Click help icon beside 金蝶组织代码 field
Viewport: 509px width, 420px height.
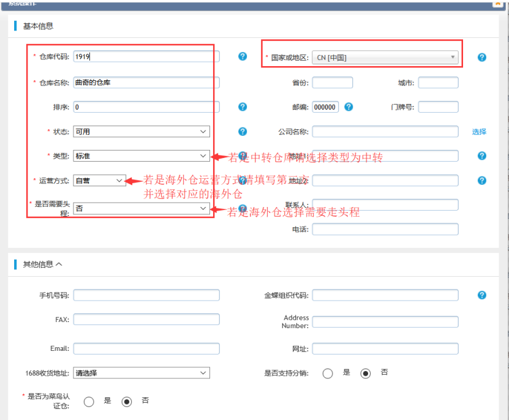[482, 295]
